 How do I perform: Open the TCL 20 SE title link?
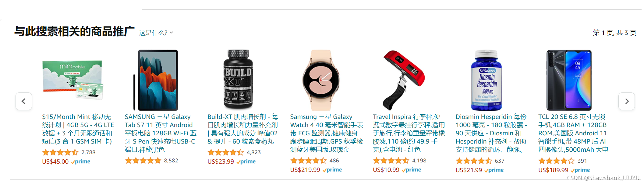point(574,133)
